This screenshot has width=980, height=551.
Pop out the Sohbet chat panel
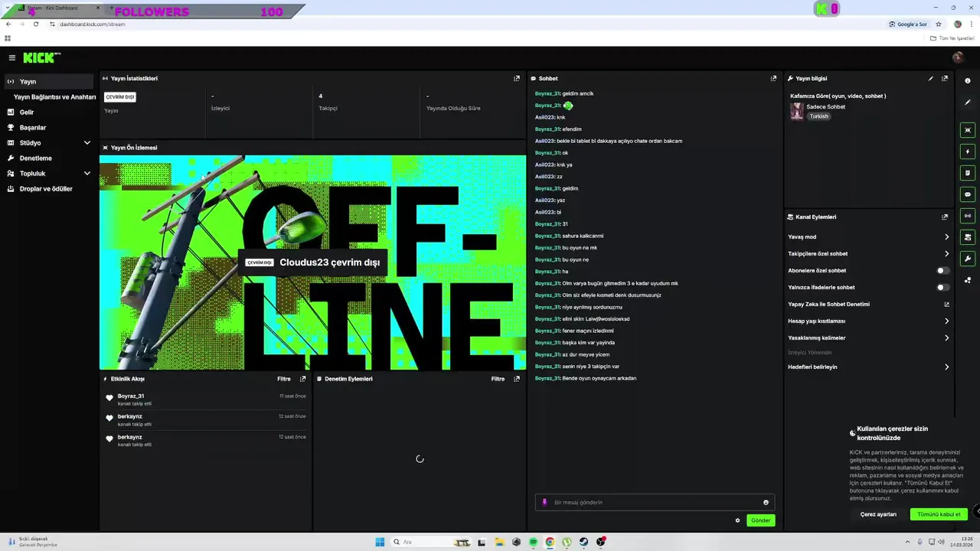(x=773, y=78)
